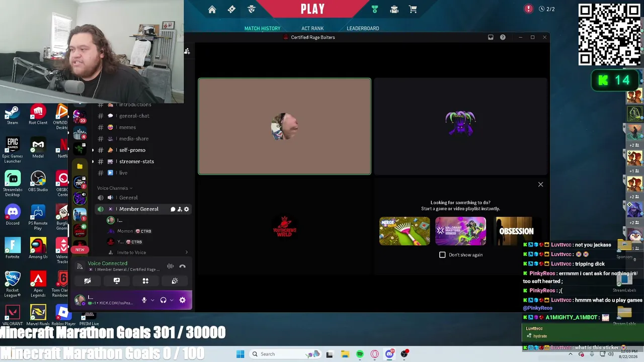Click the taskbar Search box
The image size is (644, 362).
[x=286, y=354]
